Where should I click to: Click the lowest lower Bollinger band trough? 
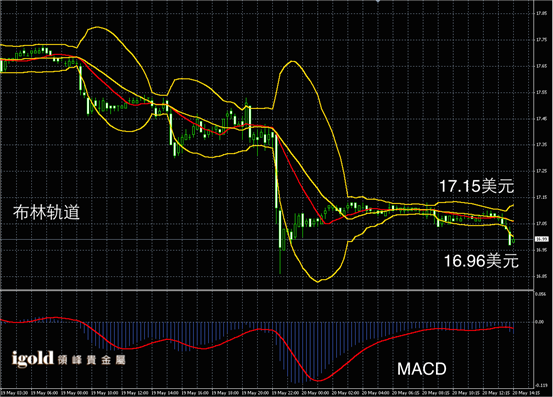coord(318,282)
